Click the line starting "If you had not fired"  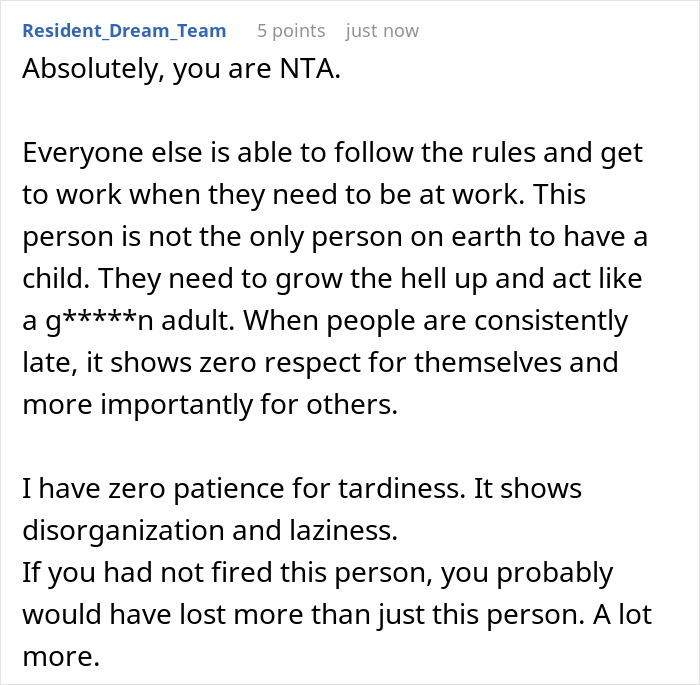pyautogui.click(x=317, y=573)
